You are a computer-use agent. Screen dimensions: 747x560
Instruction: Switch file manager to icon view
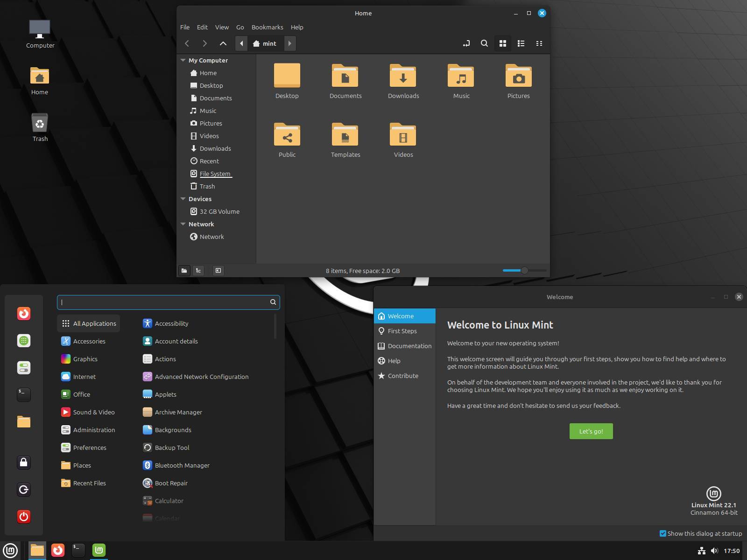point(503,43)
